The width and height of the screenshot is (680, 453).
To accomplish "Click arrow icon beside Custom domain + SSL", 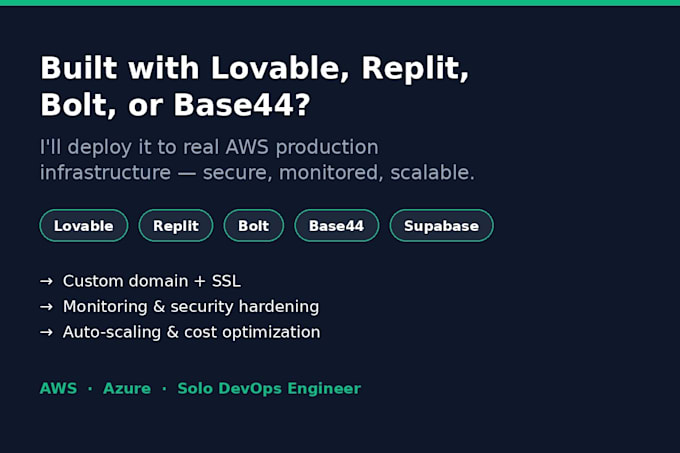I will (46, 281).
